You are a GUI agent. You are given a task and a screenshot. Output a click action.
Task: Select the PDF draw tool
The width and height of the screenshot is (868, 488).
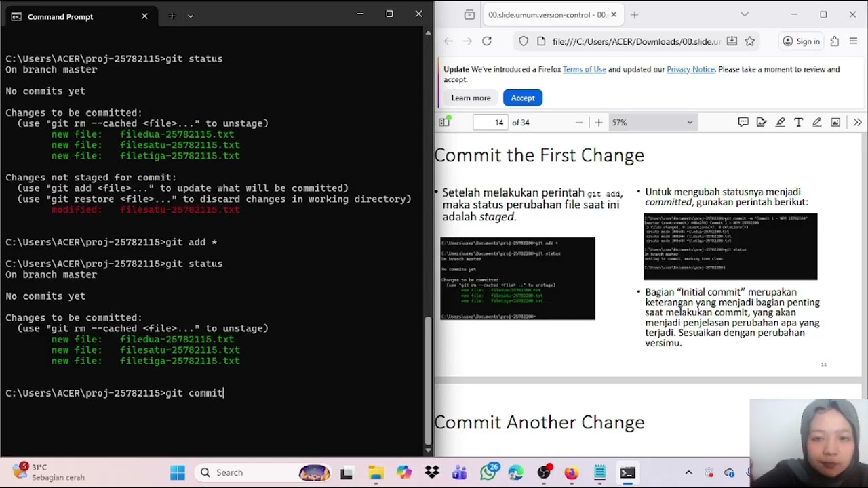817,122
